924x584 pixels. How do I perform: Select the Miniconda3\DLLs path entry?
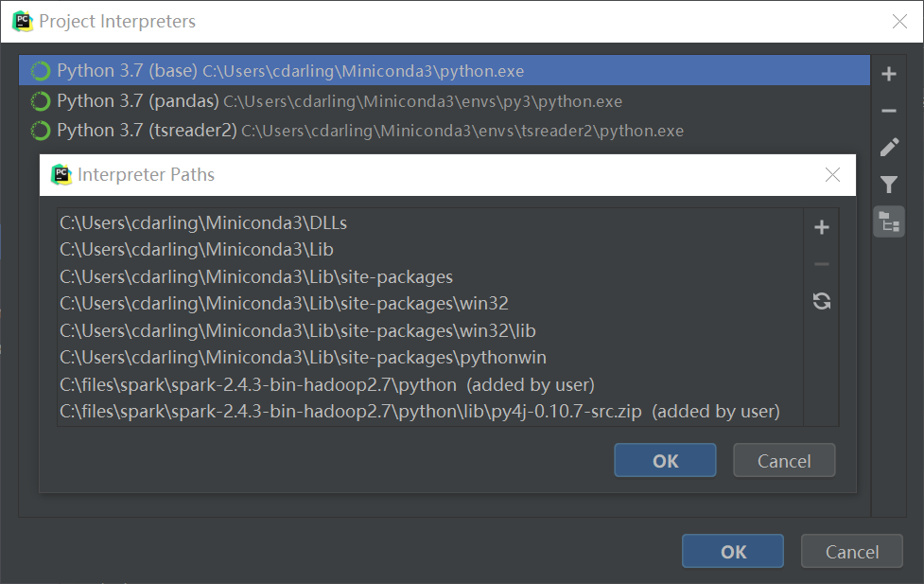(x=203, y=223)
